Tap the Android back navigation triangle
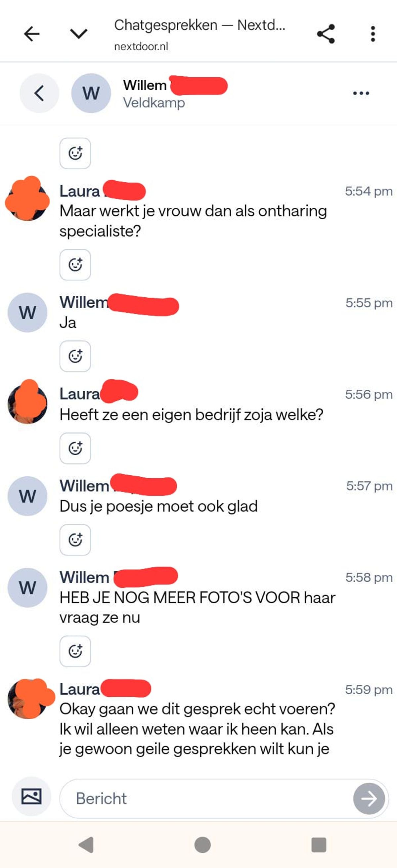 tap(86, 845)
